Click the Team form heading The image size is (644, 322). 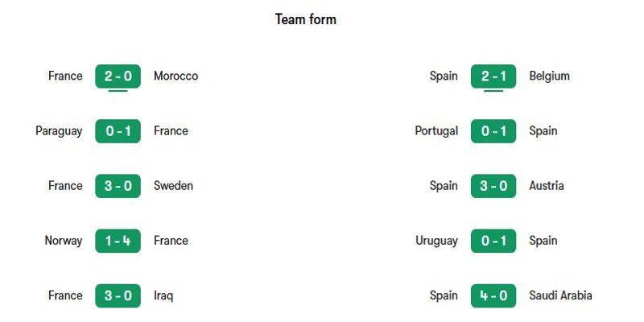click(306, 19)
